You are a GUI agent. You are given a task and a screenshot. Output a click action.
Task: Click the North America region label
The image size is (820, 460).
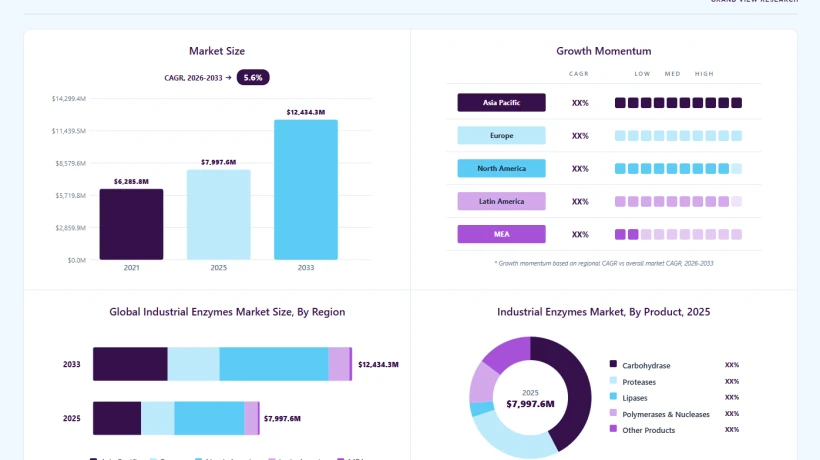point(502,168)
